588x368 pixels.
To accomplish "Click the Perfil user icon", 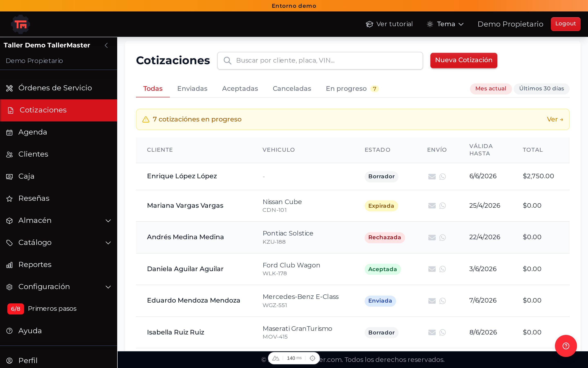I will click(9, 361).
